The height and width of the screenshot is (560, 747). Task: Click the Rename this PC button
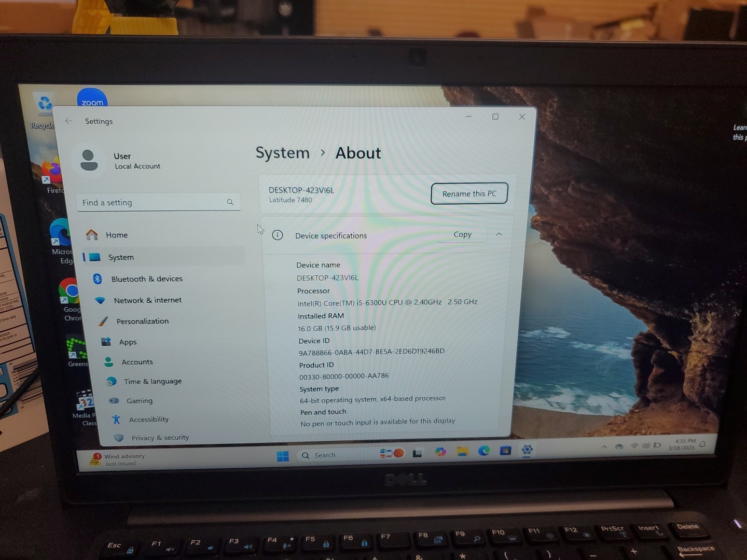469,193
